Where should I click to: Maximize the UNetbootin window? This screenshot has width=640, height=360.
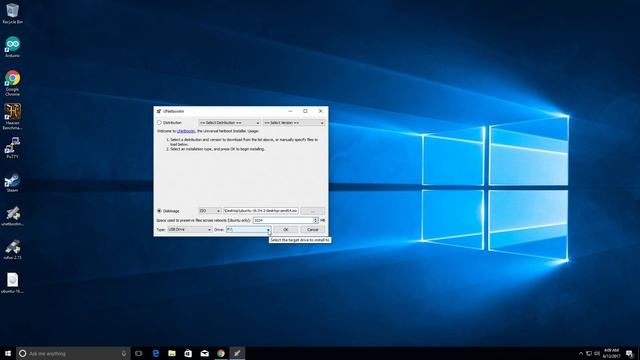tap(305, 111)
